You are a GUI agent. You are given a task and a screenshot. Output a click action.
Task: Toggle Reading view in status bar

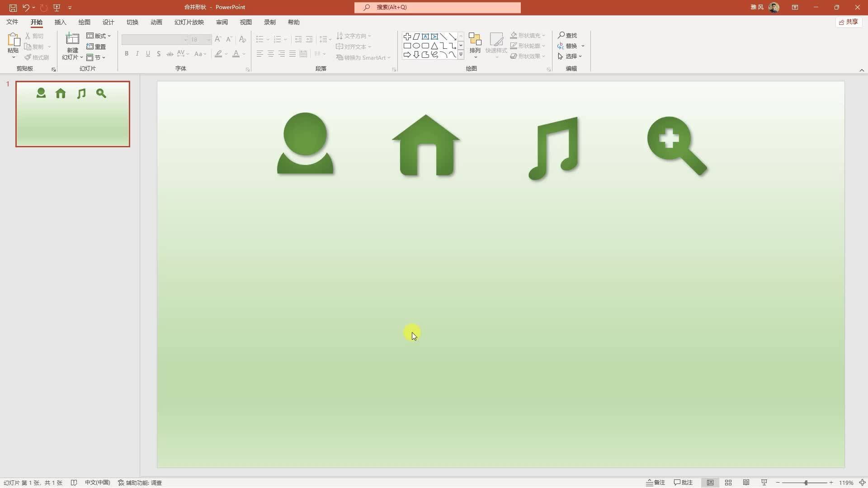[x=746, y=483]
